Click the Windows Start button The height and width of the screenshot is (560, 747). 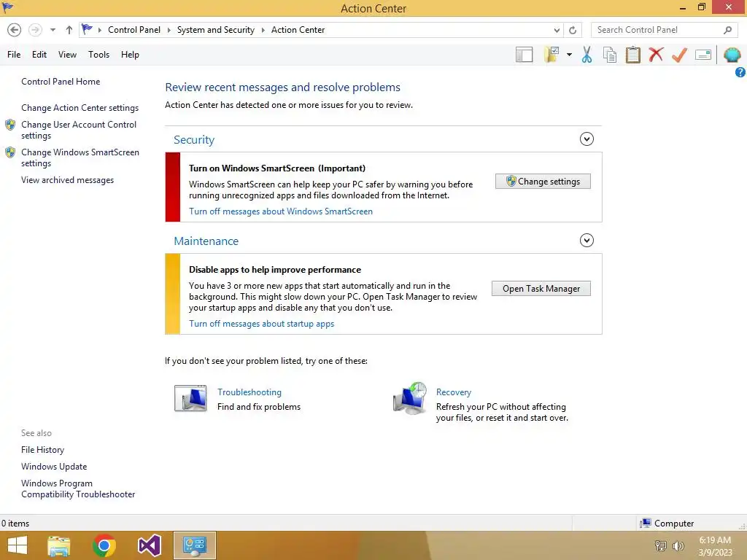pyautogui.click(x=18, y=545)
